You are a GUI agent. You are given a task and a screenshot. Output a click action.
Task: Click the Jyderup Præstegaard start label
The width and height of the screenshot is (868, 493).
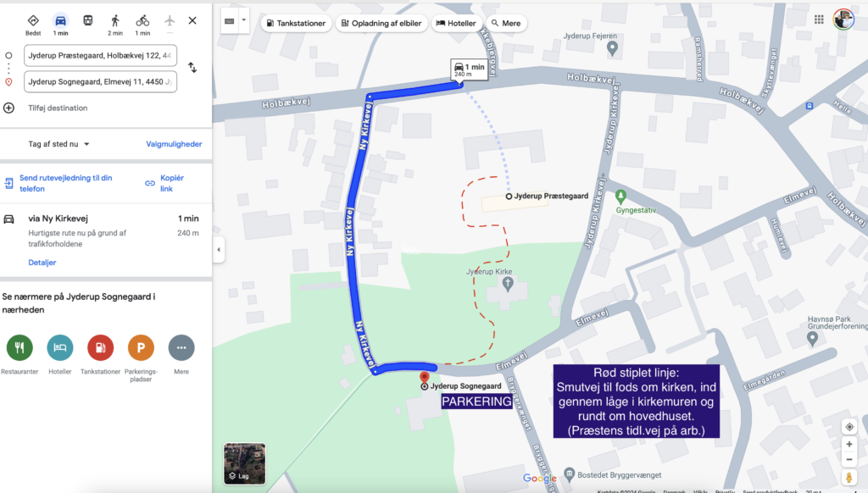coord(551,196)
